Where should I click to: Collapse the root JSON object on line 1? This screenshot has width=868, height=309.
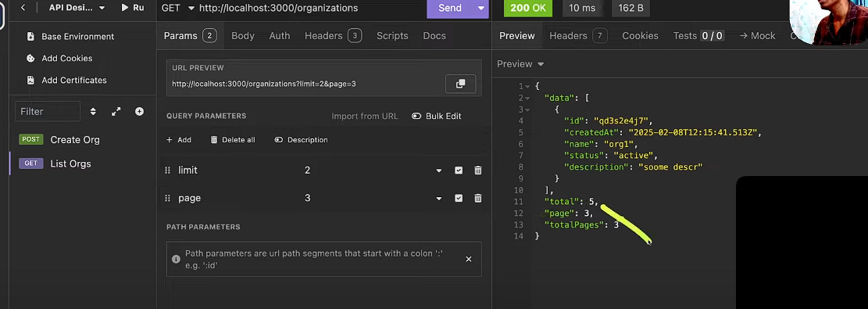pyautogui.click(x=528, y=87)
